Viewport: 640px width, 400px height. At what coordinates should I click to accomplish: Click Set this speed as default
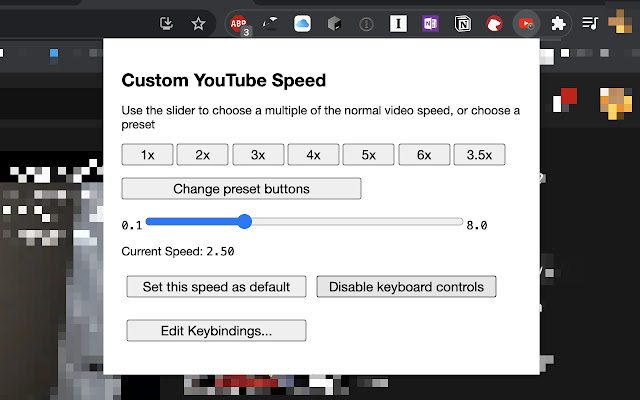pos(216,287)
